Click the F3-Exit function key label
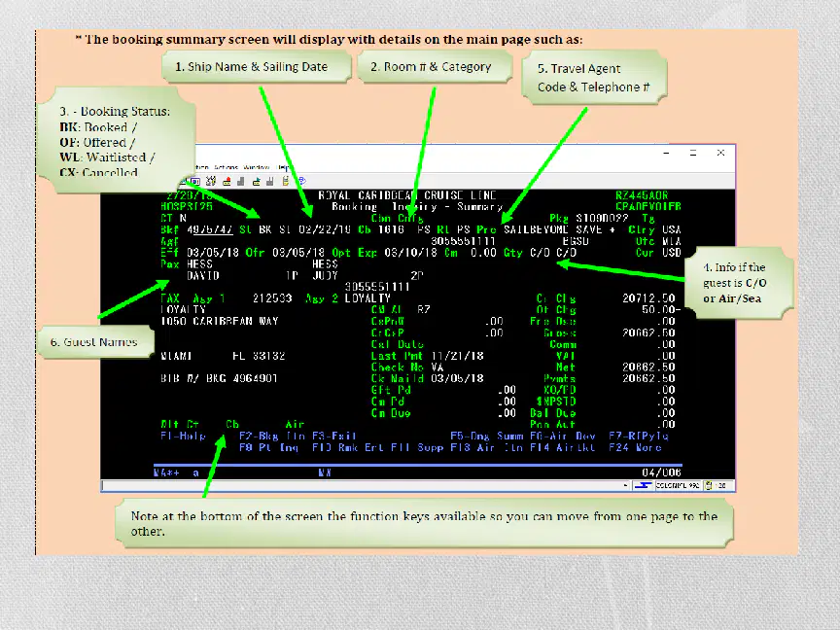 point(334,437)
